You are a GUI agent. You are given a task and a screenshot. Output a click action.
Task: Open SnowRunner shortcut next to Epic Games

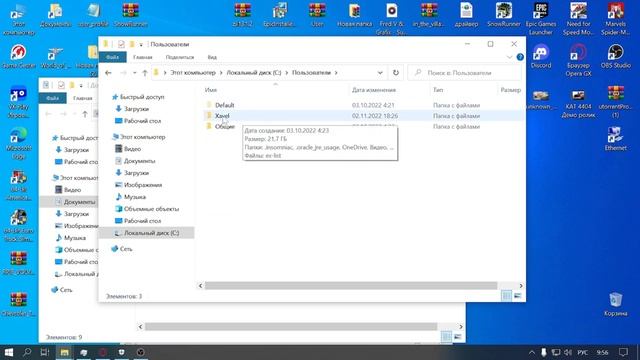504,15
